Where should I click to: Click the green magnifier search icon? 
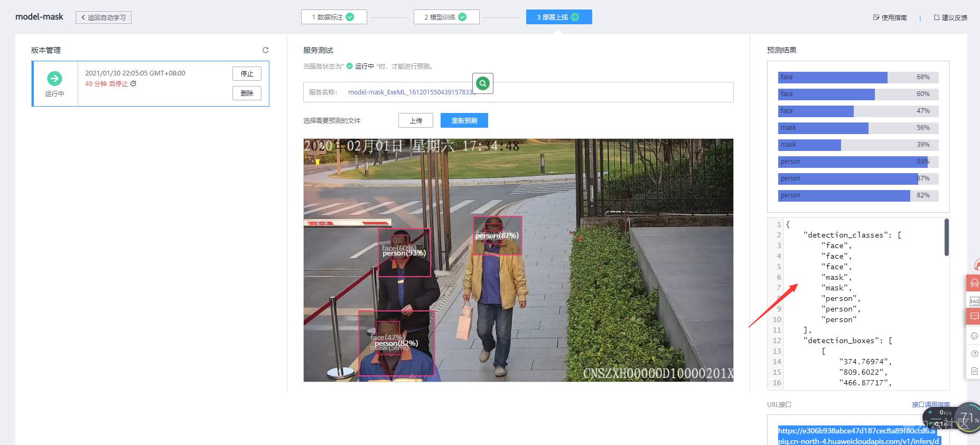coord(483,83)
